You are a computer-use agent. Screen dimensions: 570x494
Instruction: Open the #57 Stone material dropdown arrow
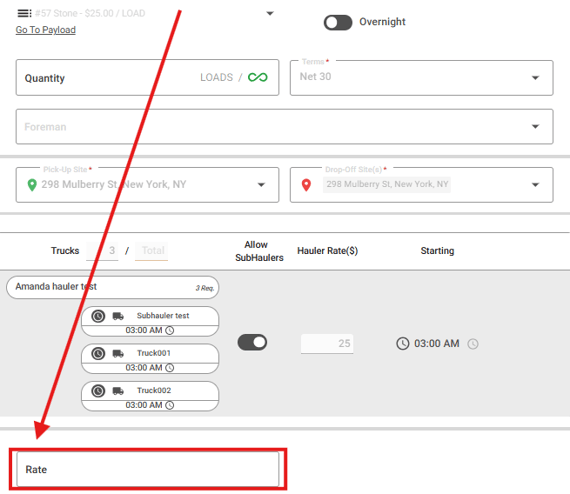(x=270, y=13)
